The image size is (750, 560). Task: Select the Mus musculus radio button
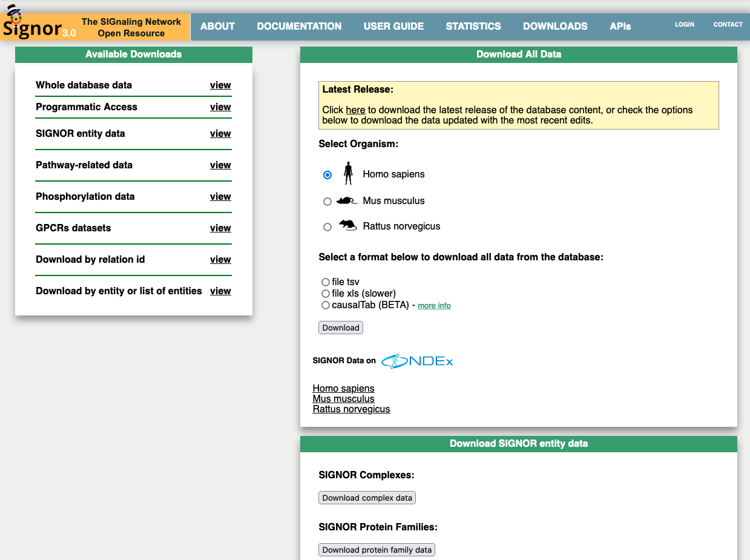327,202
